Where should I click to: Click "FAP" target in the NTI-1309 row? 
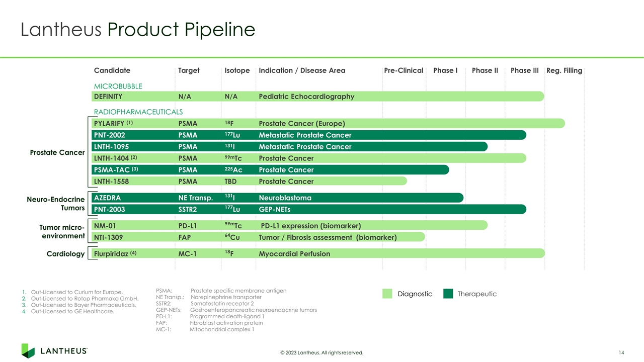185,237
